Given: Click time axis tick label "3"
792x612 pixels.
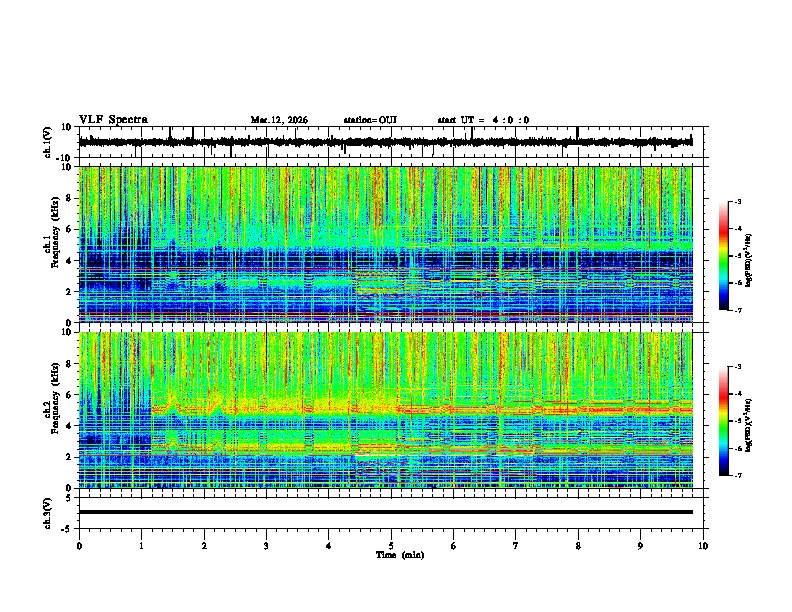Looking at the screenshot, I should 266,546.
